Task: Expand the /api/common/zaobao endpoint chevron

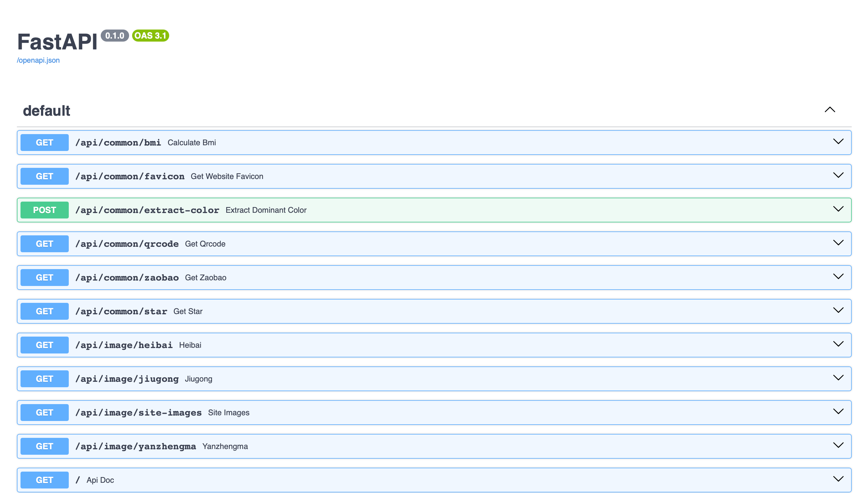Action: click(838, 277)
